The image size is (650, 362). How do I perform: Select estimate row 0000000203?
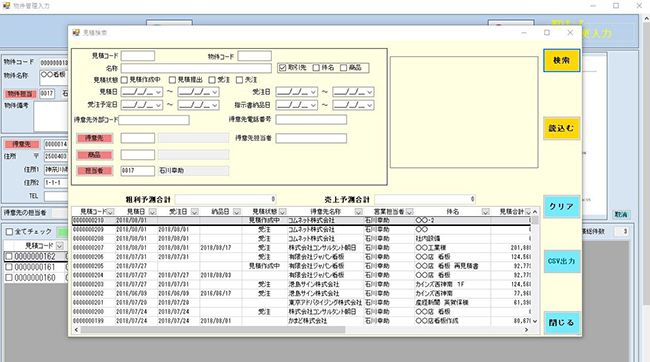[x=301, y=284]
